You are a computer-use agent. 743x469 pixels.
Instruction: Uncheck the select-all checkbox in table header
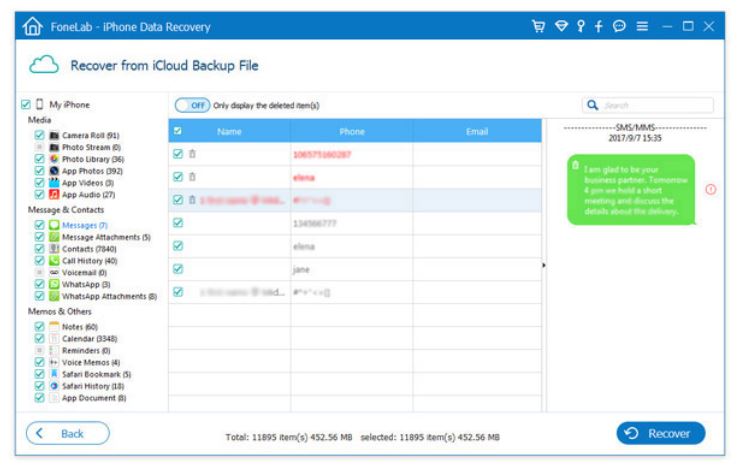click(x=178, y=131)
